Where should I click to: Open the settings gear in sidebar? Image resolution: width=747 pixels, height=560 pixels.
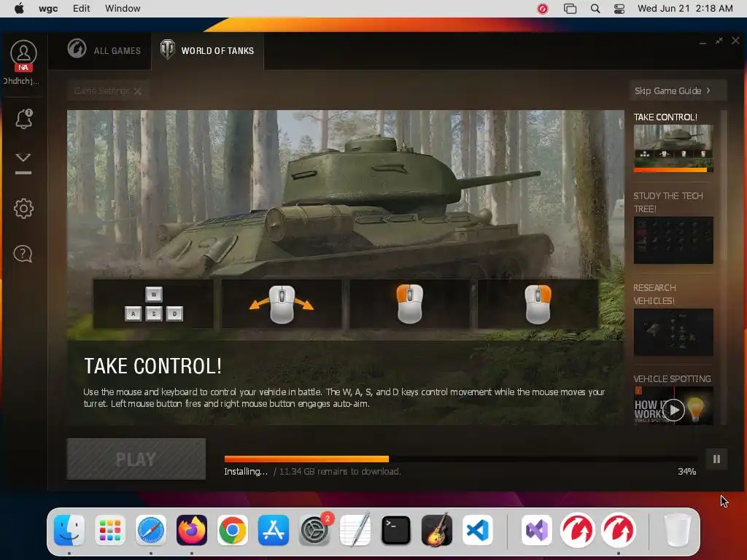pyautogui.click(x=23, y=208)
